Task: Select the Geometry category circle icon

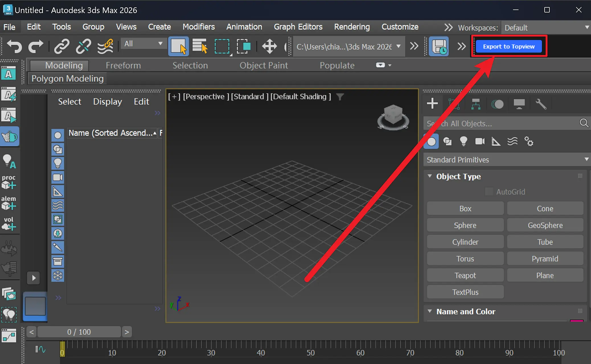Action: [x=431, y=141]
